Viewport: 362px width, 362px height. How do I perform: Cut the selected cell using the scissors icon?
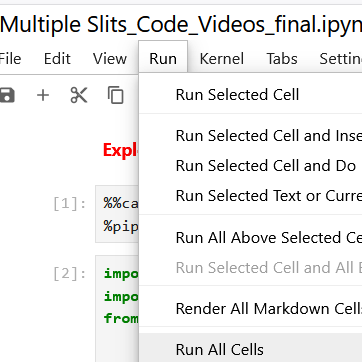pyautogui.click(x=79, y=95)
